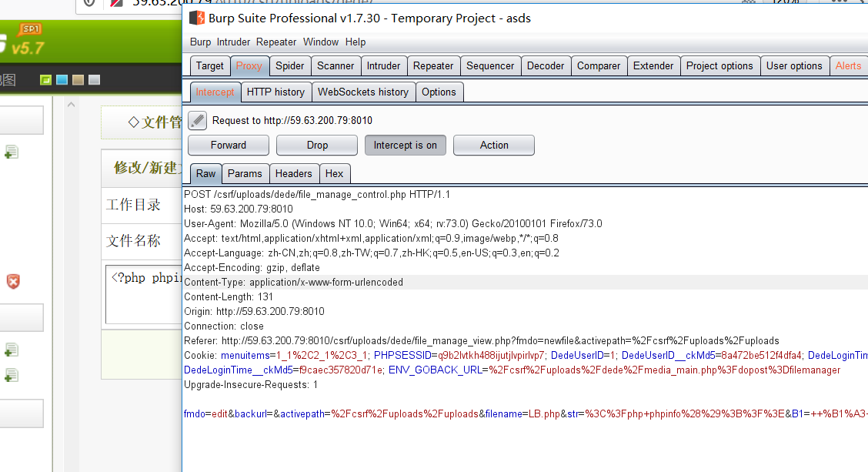Switch to the Hex view tab
The image size is (868, 472).
(335, 173)
